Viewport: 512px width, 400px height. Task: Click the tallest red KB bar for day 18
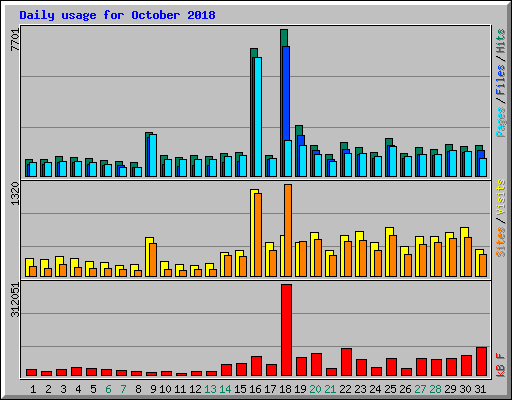click(x=286, y=330)
